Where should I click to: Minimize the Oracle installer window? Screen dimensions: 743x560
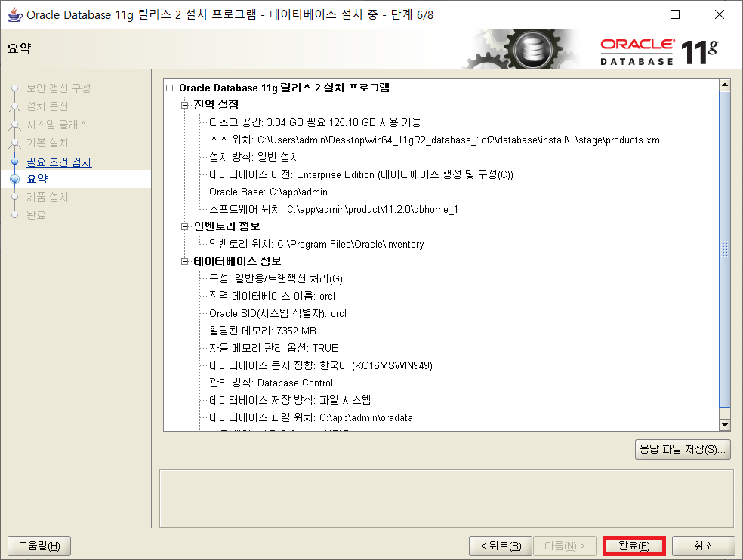[x=631, y=14]
